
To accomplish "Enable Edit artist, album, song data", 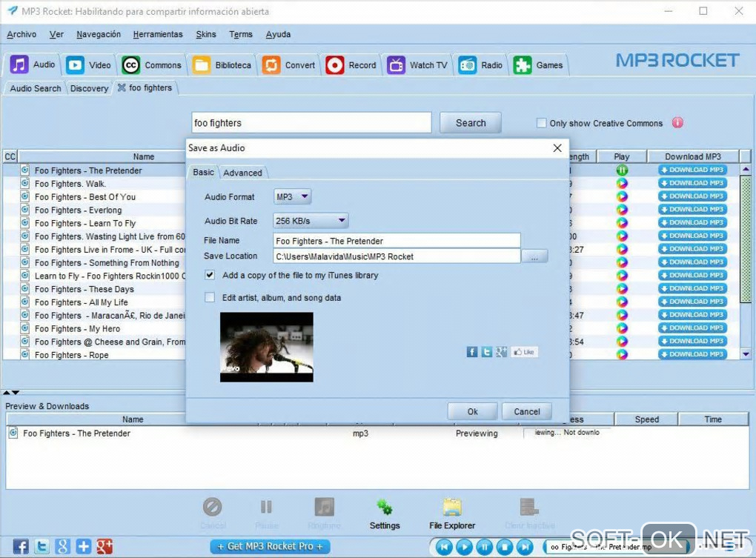I will click(210, 297).
